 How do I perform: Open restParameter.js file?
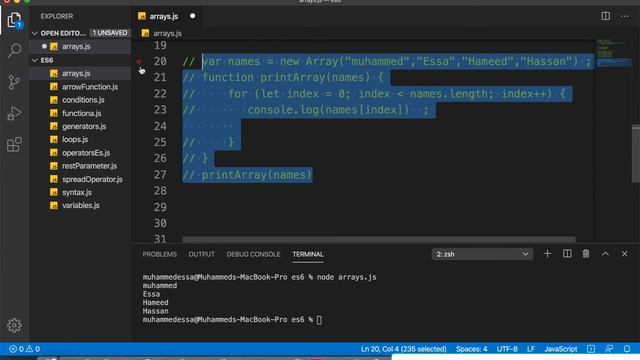[x=80, y=166]
